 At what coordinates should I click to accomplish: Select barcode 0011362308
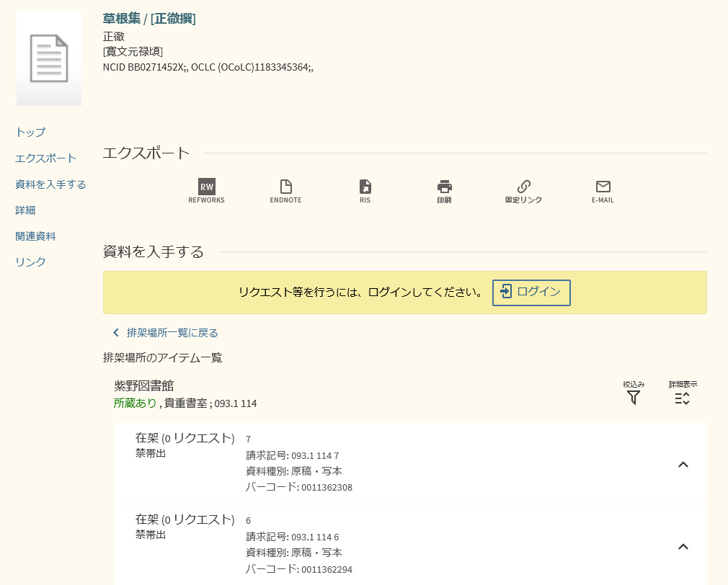[x=327, y=488]
